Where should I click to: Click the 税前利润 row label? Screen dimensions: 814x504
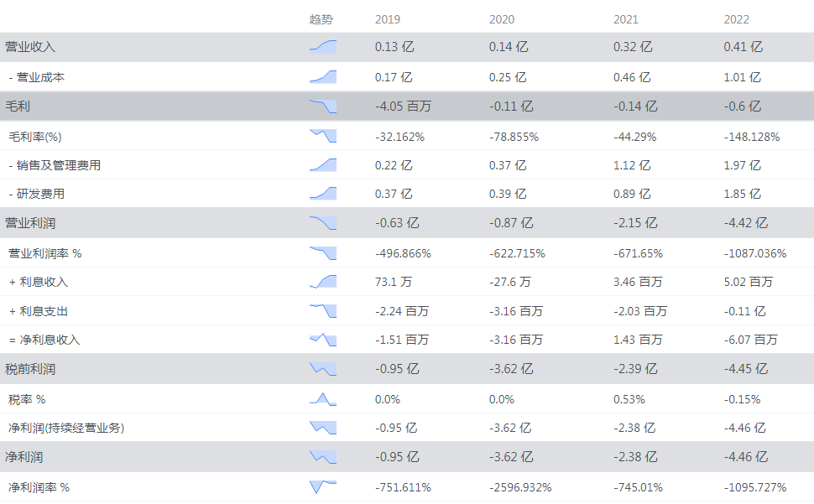[30, 369]
